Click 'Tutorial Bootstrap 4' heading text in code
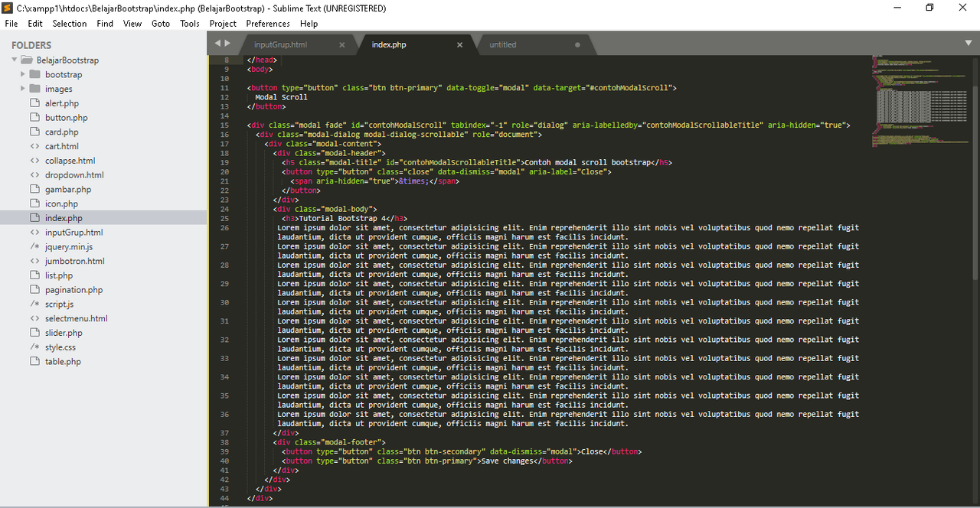Screen dimensions: 980x508 click(x=340, y=218)
